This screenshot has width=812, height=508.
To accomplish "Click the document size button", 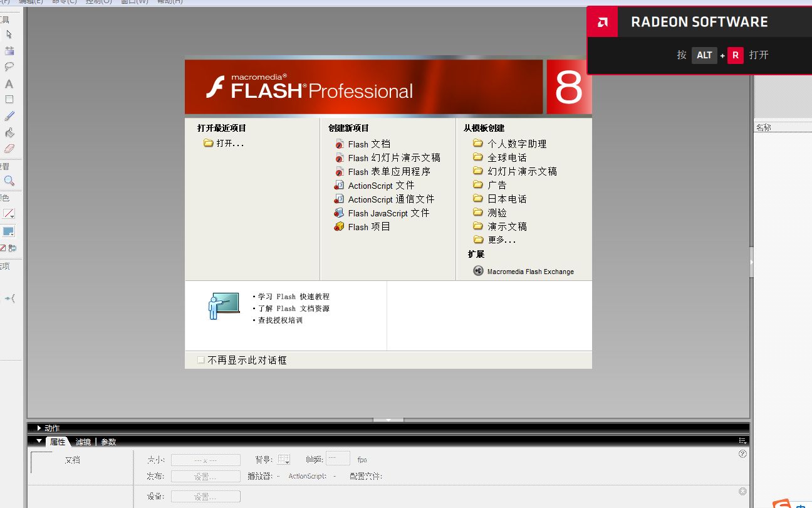I will pos(206,460).
